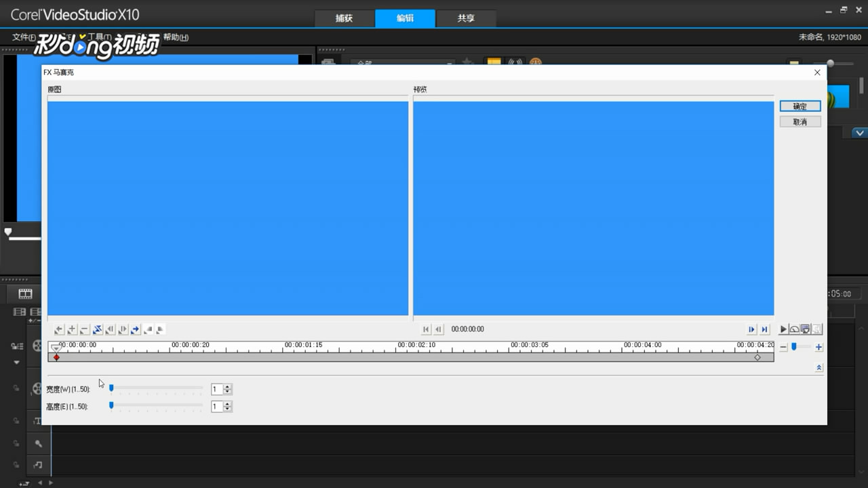Adjust the 高度 height slider
868x488 pixels.
tap(156, 406)
